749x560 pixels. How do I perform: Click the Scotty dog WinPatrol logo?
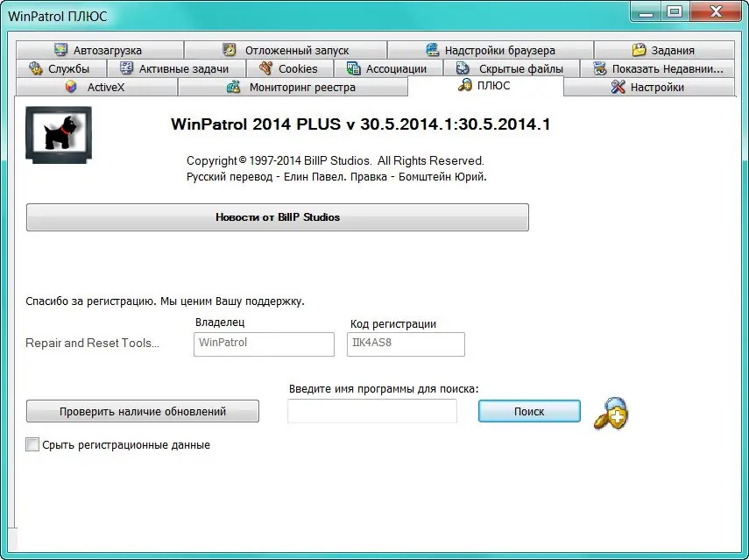[59, 135]
